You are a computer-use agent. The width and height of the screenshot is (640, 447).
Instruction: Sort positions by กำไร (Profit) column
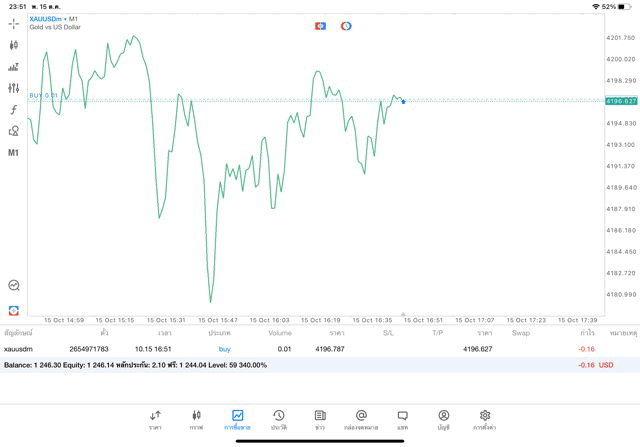coord(587,333)
